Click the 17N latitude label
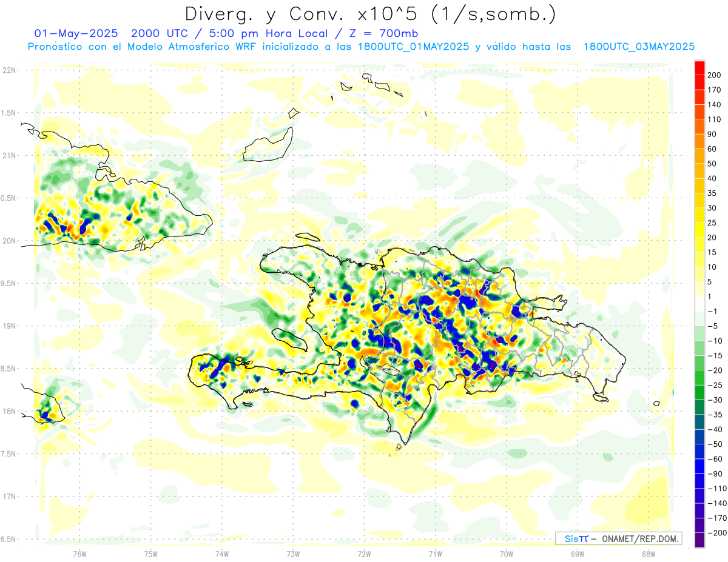Screen dimensions: 728x562 coord(9,497)
